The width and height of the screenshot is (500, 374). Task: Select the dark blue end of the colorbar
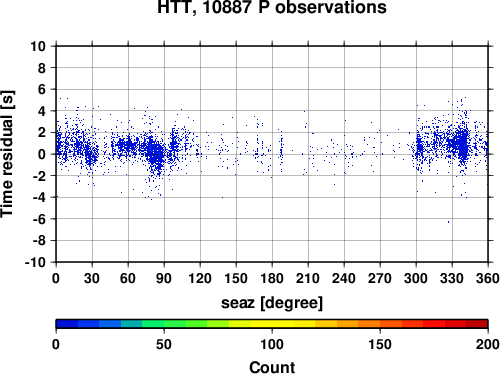[67, 324]
